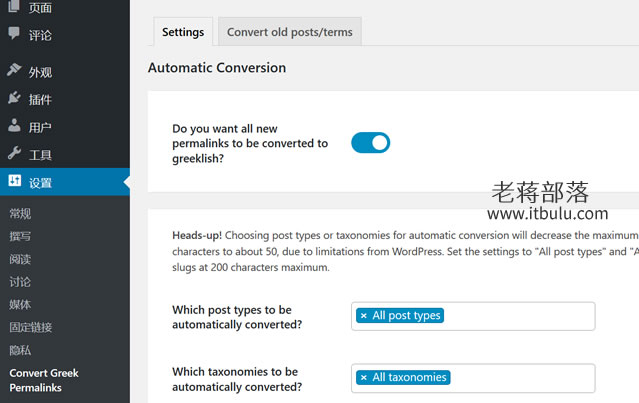Open the Writing (撰写) settings submenu

(x=20, y=236)
